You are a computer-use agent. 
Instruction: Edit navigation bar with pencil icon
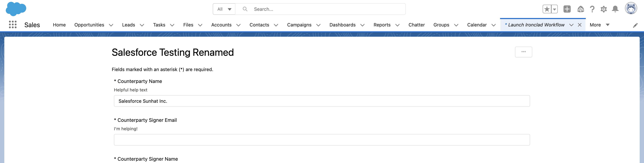point(635,25)
